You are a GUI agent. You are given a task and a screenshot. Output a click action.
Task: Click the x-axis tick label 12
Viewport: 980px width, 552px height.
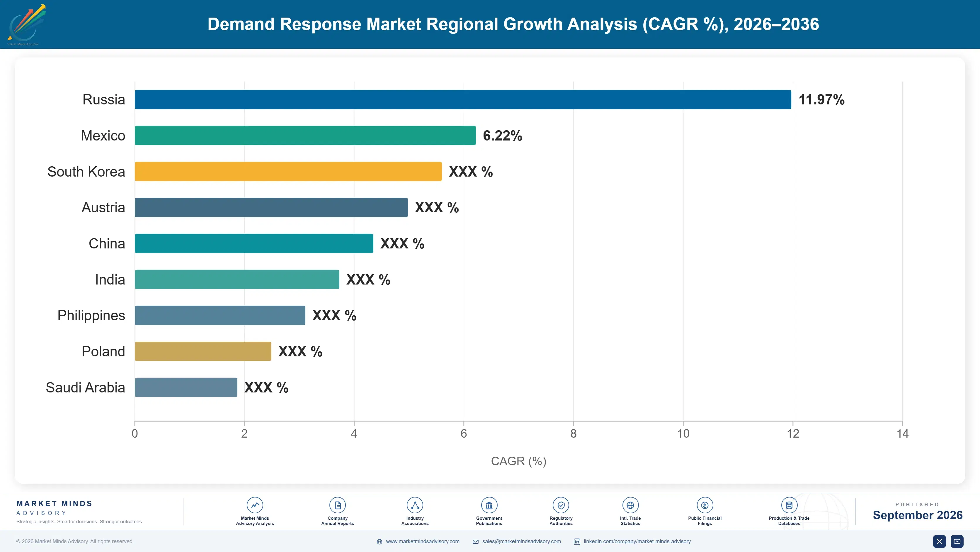pos(793,434)
